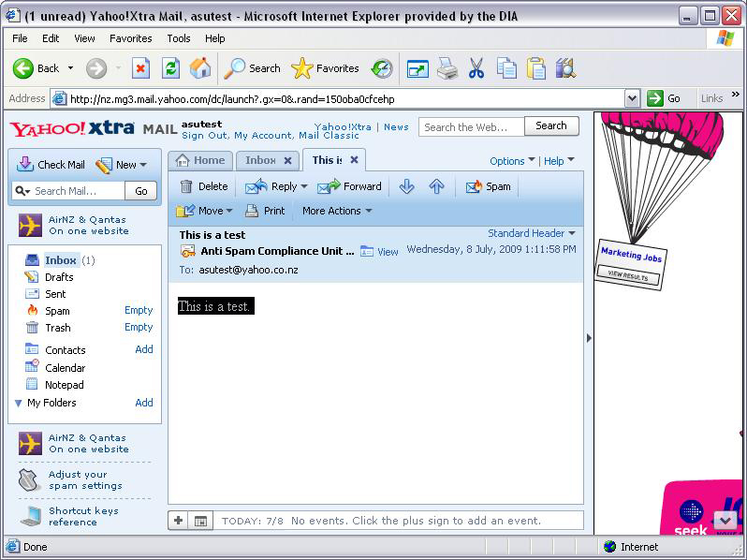The image size is (747, 560).
Task: Click the Cut scissors icon
Action: pyautogui.click(x=476, y=68)
